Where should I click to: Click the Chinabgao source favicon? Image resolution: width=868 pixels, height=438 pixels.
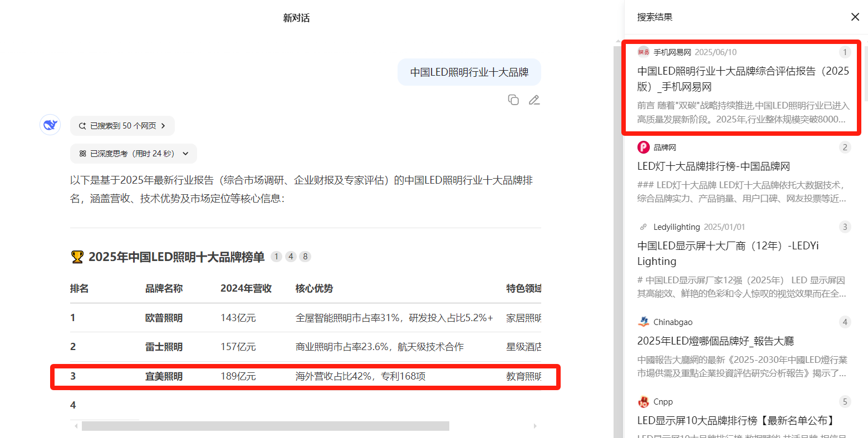pyautogui.click(x=644, y=322)
